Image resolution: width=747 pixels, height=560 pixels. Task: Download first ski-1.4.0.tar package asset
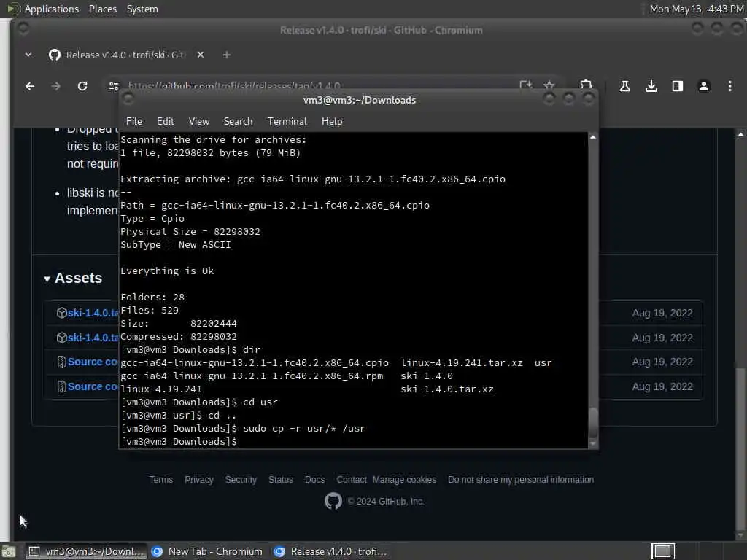[x=93, y=313]
